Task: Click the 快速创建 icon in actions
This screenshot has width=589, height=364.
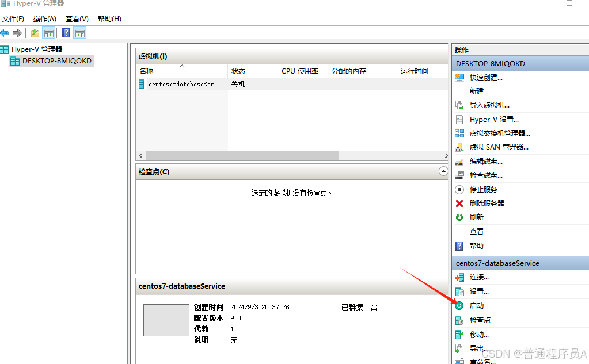Action: click(459, 77)
